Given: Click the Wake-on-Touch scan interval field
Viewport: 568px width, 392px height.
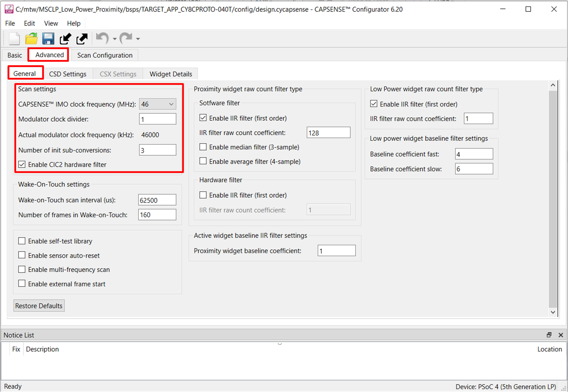Looking at the screenshot, I should [x=157, y=200].
